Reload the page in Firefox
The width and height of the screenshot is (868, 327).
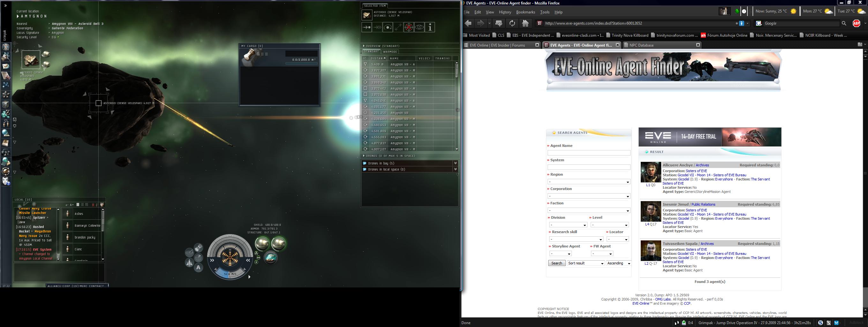click(512, 23)
